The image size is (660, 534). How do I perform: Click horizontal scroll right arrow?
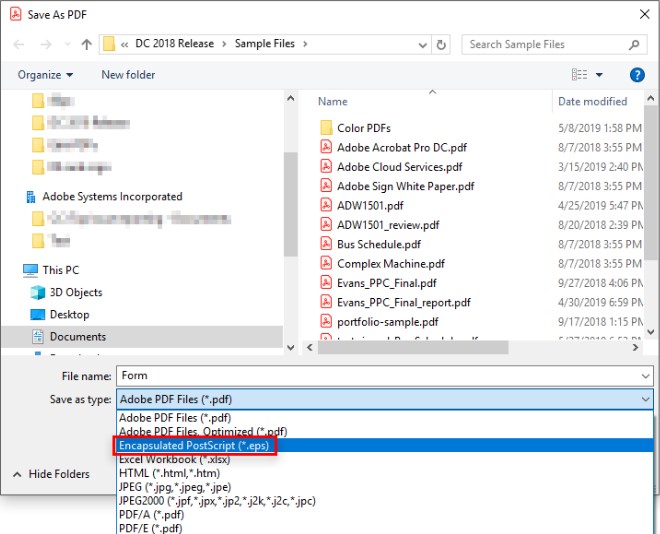point(636,348)
